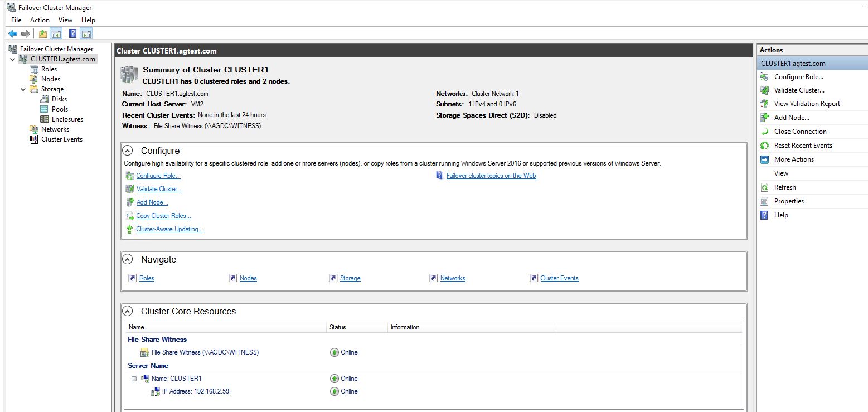Click the Up one level folder icon
Viewport: 868px width, 412px height.
[43, 33]
